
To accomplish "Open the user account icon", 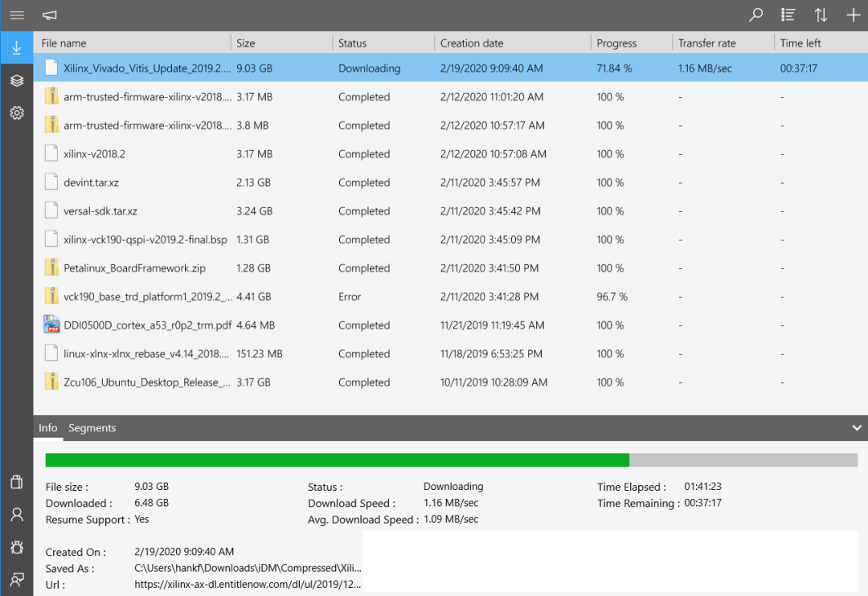I will 17,515.
